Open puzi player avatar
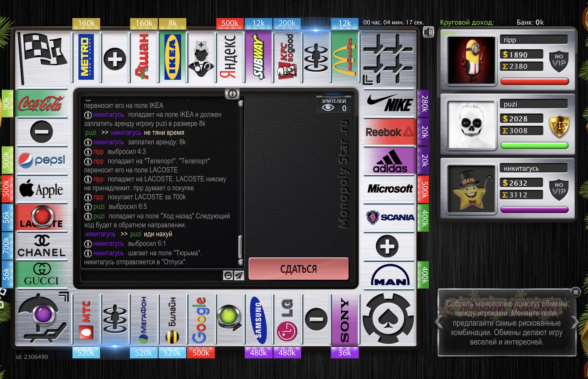Image resolution: width=588 pixels, height=379 pixels. click(x=471, y=125)
